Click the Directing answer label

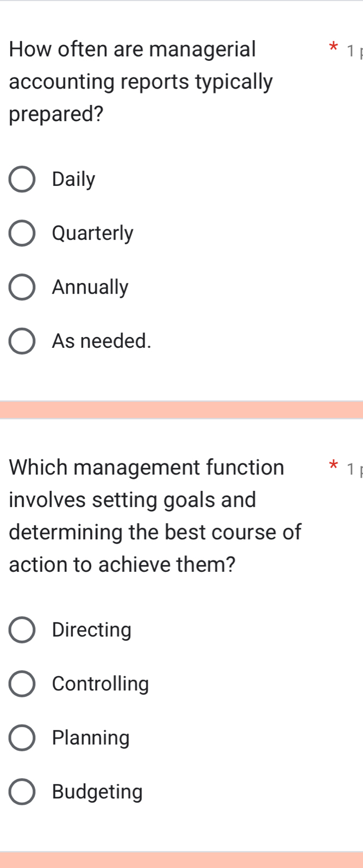pyautogui.click(x=91, y=630)
